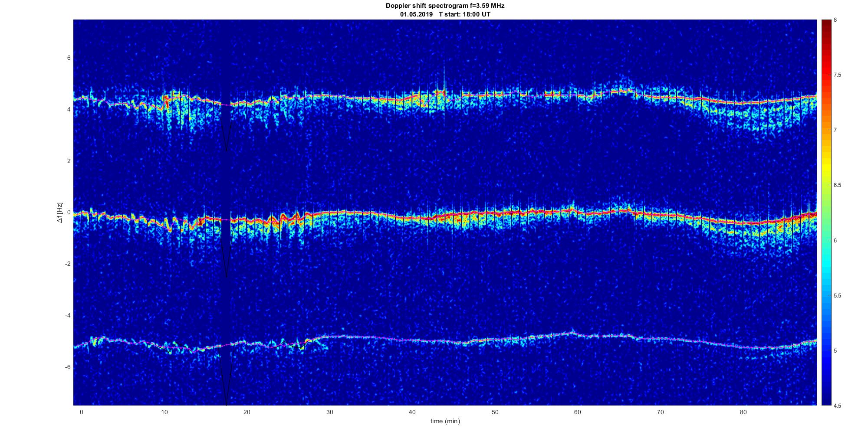Viewport: 868px width, 435px height.
Task: Click the colorbar tick label 6.5
Action: 837,185
